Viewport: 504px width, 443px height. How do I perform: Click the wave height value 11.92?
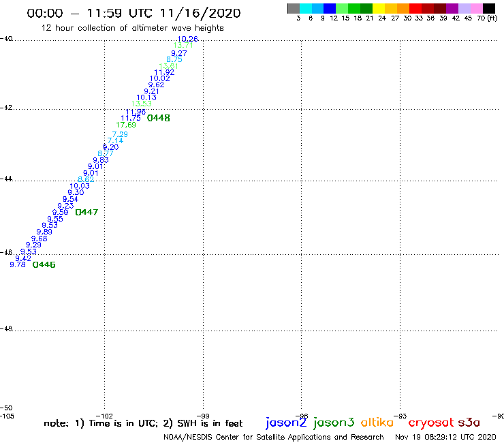pos(164,72)
